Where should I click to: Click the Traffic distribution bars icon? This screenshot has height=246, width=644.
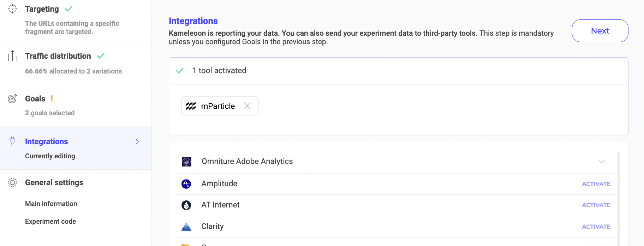click(12, 56)
